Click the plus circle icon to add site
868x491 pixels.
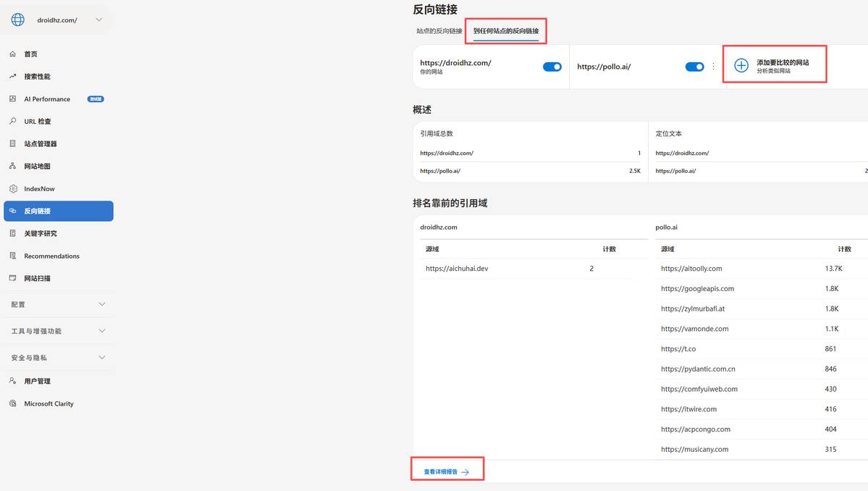pyautogui.click(x=741, y=65)
